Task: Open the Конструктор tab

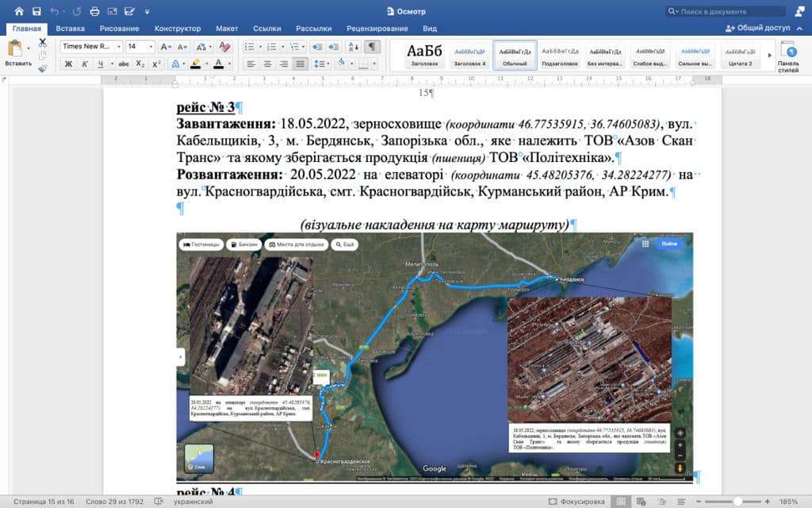Action: point(178,29)
